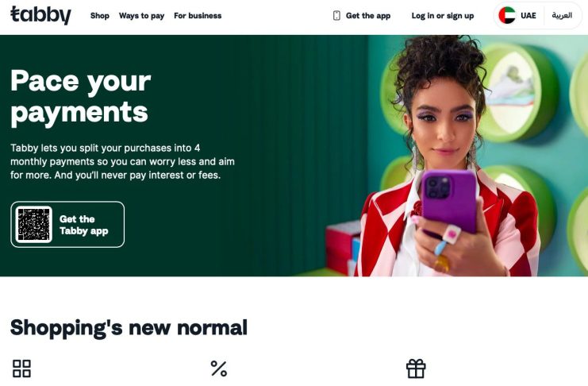Click the percent sign icon
Screen dimensions: 588x386
point(219,369)
